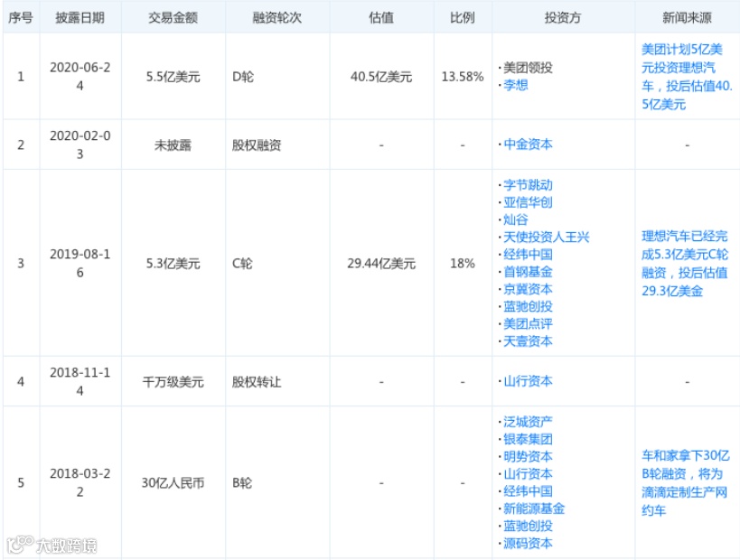Select date cell 2020-02-03
The height and width of the screenshot is (560, 740).
pos(80,145)
